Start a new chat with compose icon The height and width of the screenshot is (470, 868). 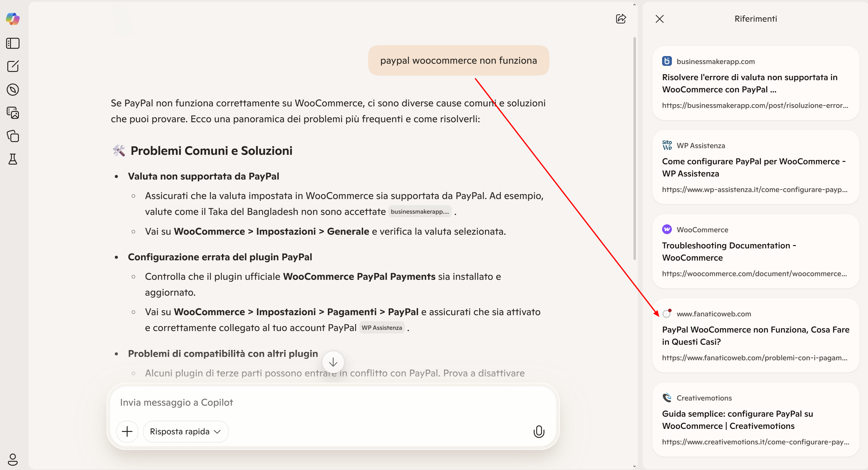13,66
